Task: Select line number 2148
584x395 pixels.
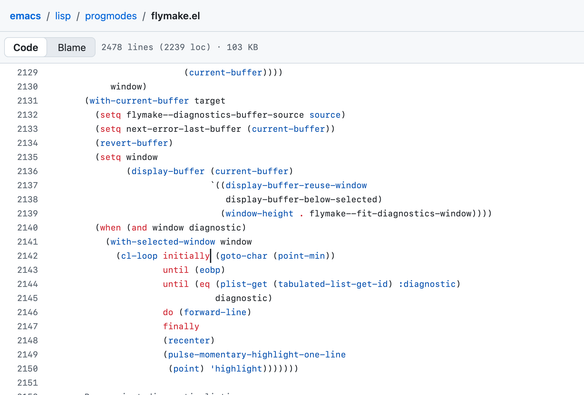Action: [28, 341]
